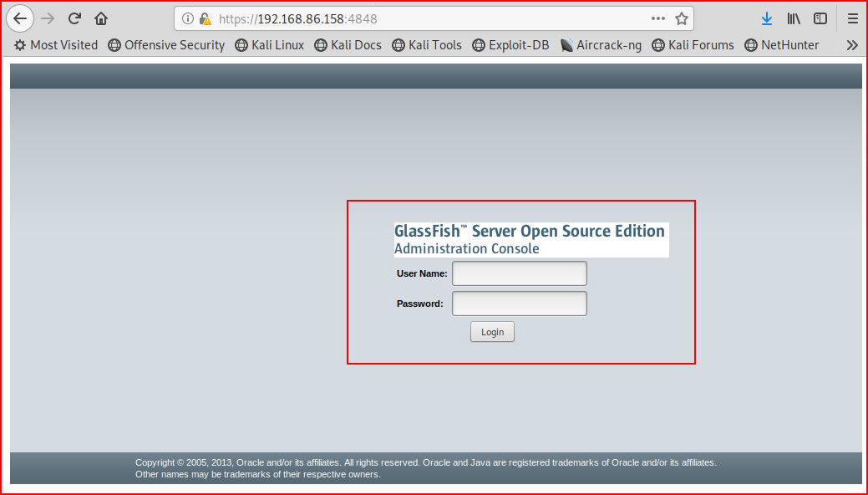Open the Exploit-DB bookmark
This screenshot has height=495, width=868.
pos(511,45)
